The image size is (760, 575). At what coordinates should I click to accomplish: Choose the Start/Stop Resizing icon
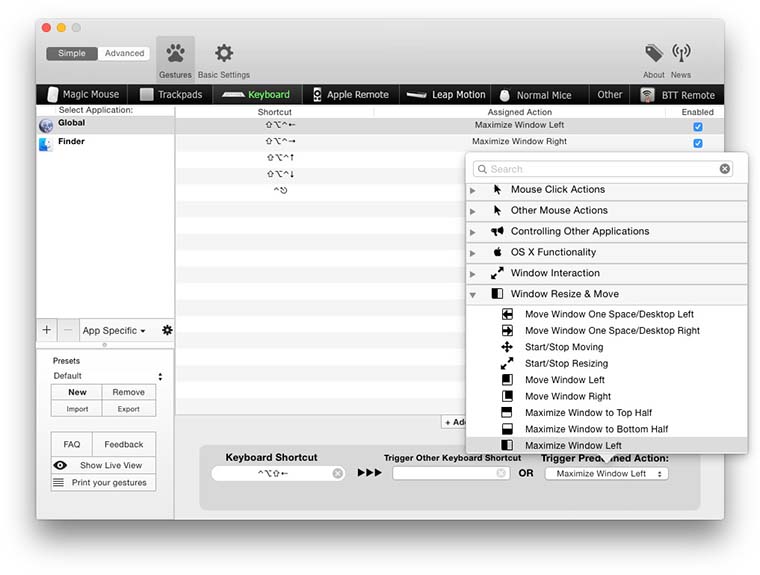click(507, 363)
